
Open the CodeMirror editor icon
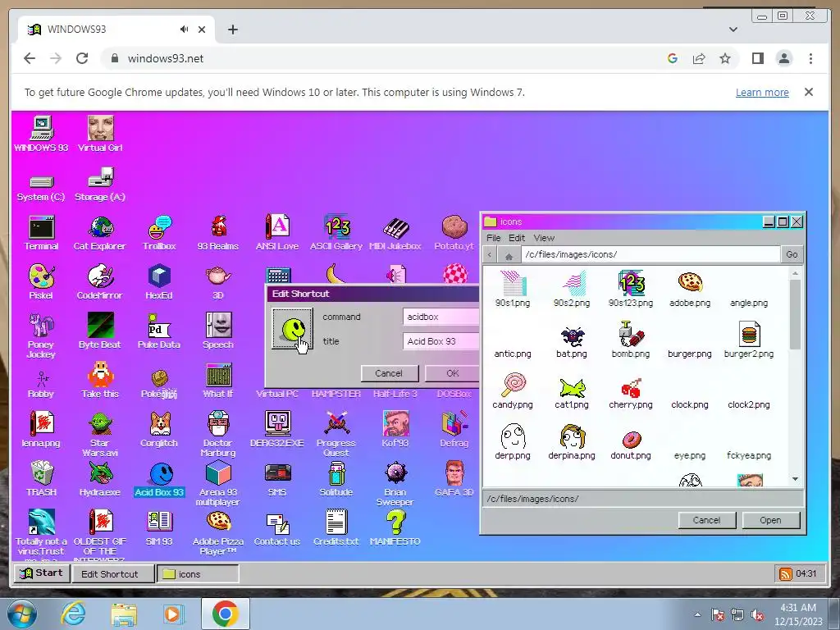tap(99, 282)
